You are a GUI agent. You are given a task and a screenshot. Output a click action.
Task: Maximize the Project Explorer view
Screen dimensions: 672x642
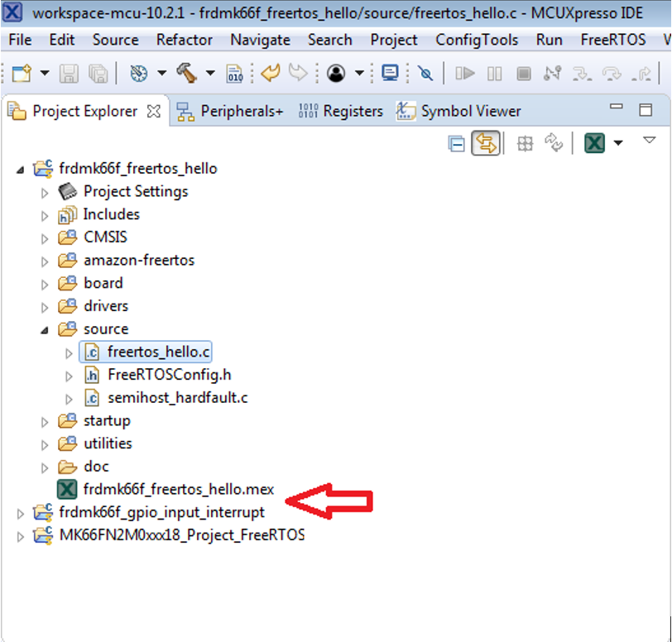tap(646, 110)
